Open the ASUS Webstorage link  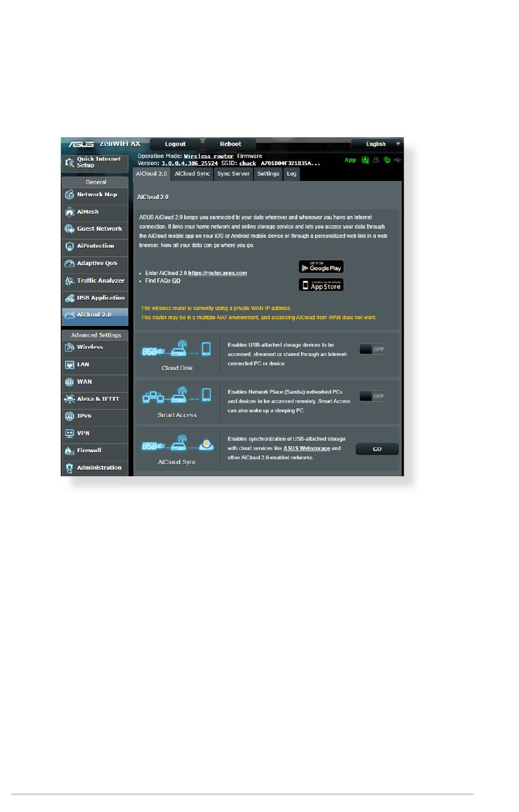pos(306,448)
